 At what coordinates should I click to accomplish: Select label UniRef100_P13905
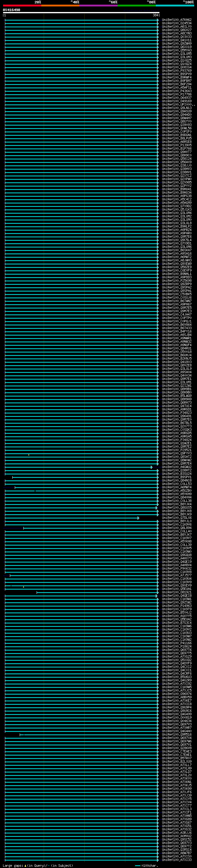[x=176, y=145]
